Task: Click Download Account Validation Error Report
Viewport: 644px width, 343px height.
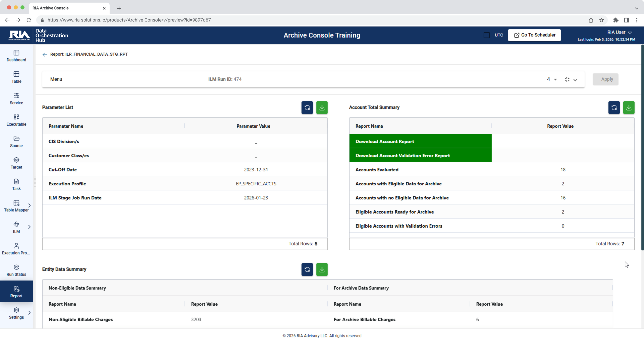Action: click(x=420, y=155)
